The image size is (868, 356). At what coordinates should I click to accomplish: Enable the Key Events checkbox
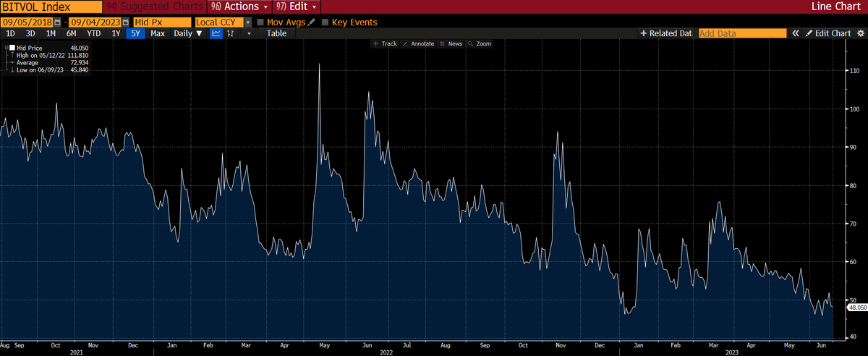pos(325,22)
